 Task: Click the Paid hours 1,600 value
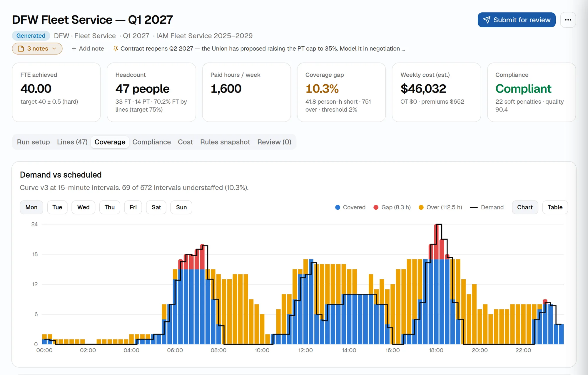[x=226, y=89]
